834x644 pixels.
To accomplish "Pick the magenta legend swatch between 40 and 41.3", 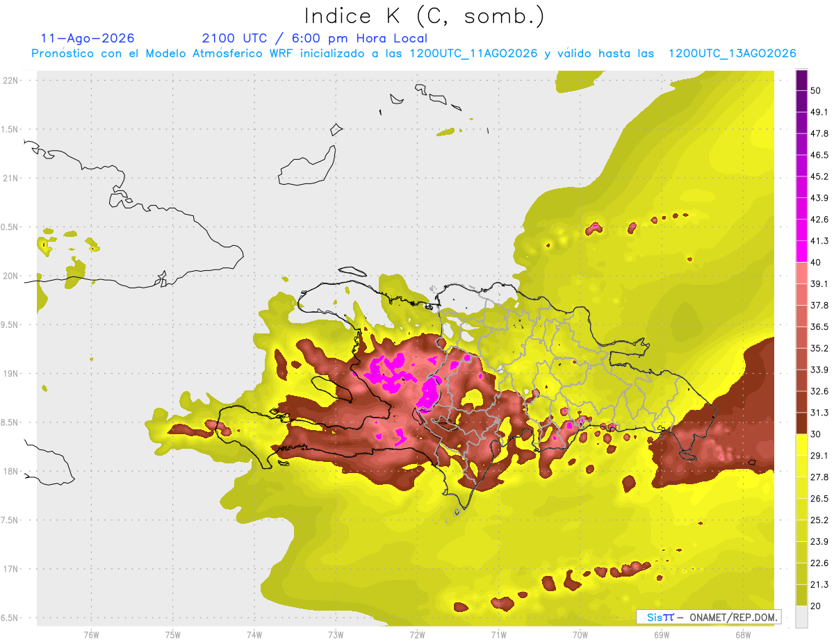I will [801, 251].
